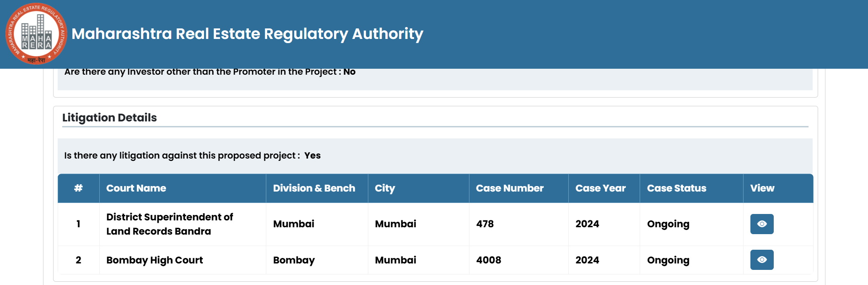Click Ongoing status for case 4008
Image resolution: width=868 pixels, height=285 pixels.
point(668,260)
